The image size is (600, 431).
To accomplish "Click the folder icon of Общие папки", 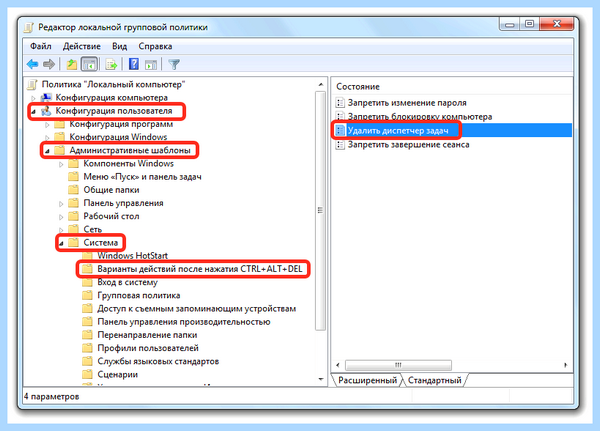I will click(x=73, y=189).
